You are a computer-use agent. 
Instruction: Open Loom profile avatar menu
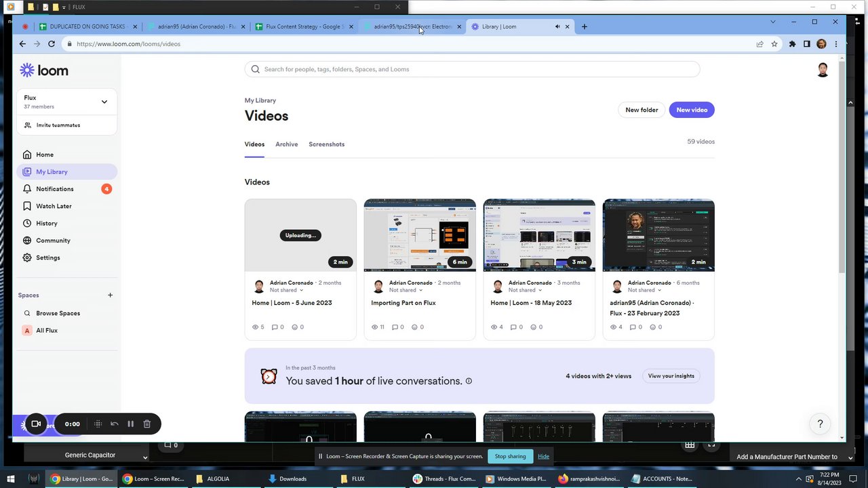(823, 70)
